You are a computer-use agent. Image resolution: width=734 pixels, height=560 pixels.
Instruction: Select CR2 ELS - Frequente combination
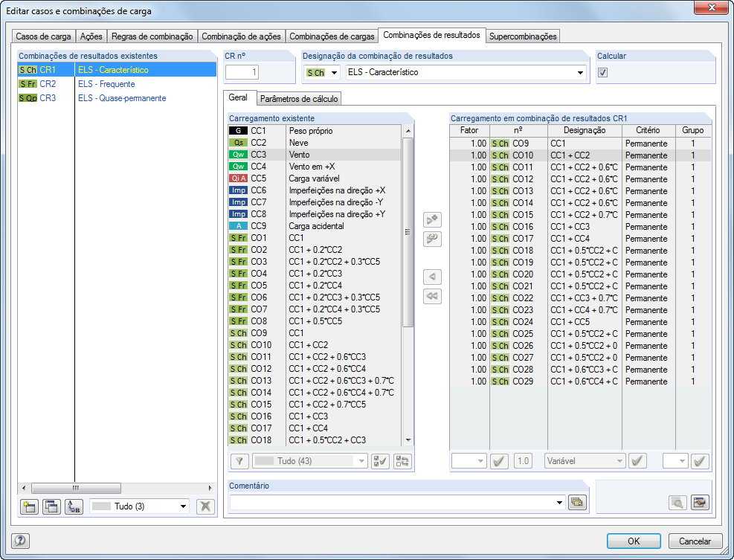(117, 84)
